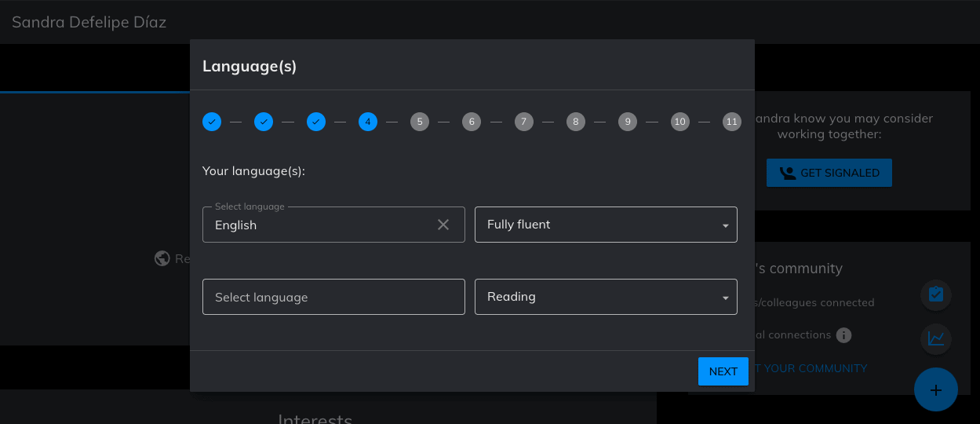Screen dimensions: 980x424
Task: Select step 5 in the stepper
Action: pos(420,122)
